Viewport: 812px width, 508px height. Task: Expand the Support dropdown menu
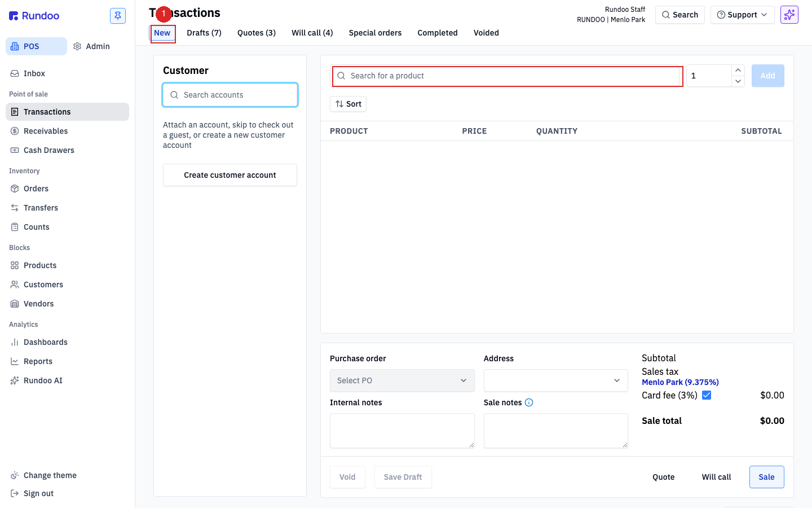pos(743,15)
